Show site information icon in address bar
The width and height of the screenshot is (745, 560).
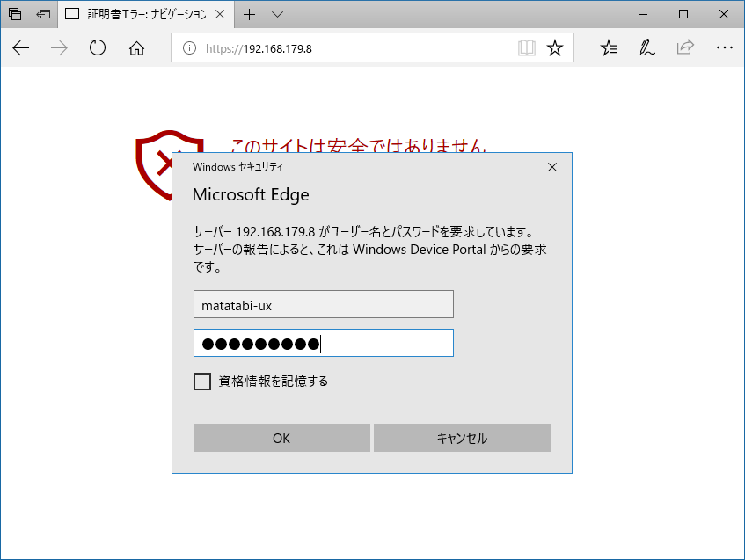point(189,48)
